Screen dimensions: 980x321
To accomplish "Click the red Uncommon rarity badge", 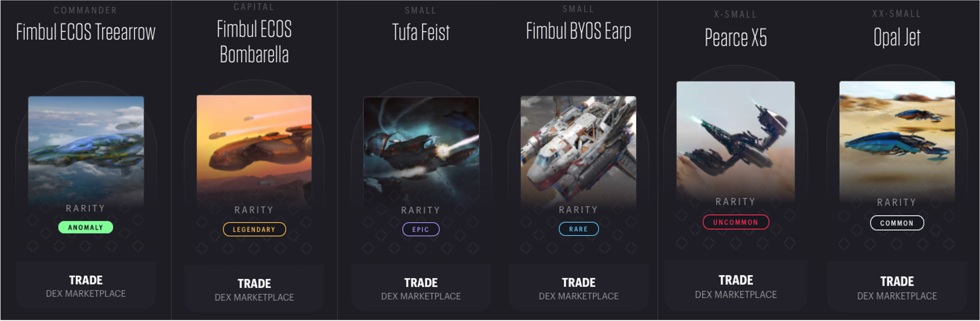I will click(735, 222).
